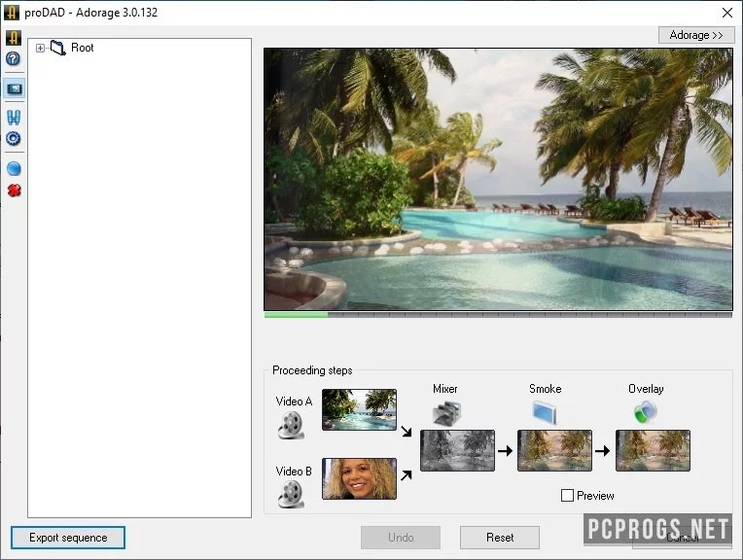Image resolution: width=743 pixels, height=560 pixels.
Task: Select the Root folder icon
Action: pyautogui.click(x=57, y=48)
